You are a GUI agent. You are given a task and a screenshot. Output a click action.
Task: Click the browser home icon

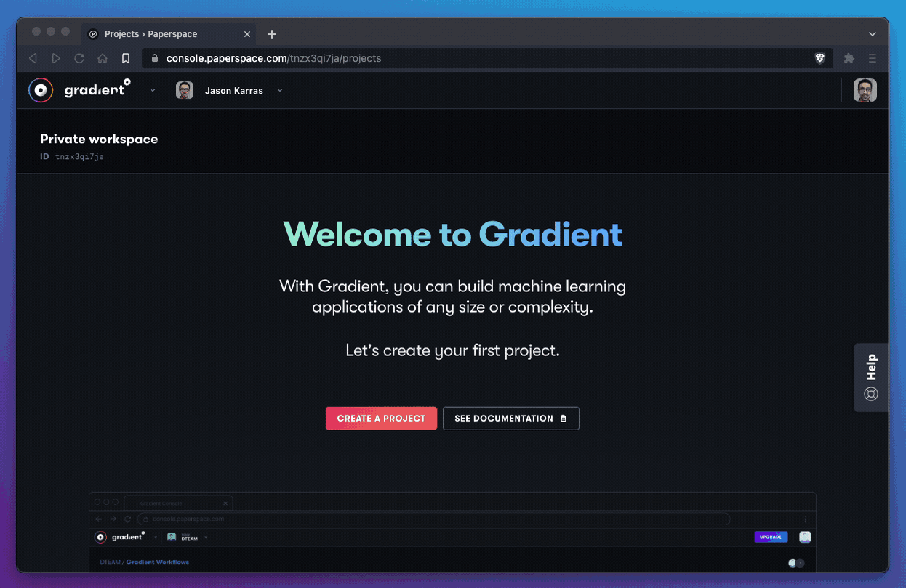103,58
